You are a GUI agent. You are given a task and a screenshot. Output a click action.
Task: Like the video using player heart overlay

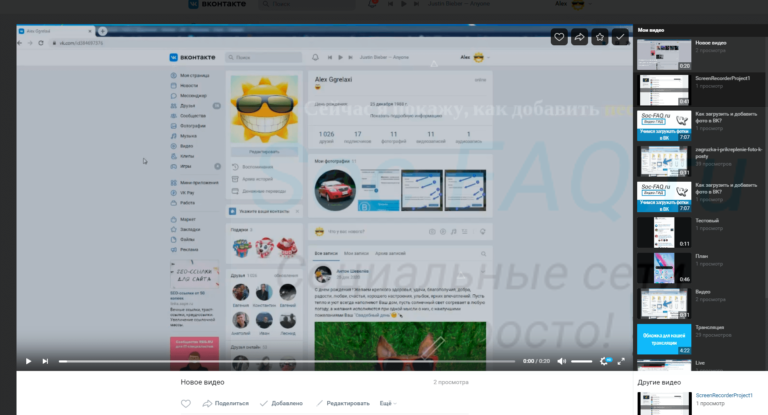pyautogui.click(x=559, y=37)
